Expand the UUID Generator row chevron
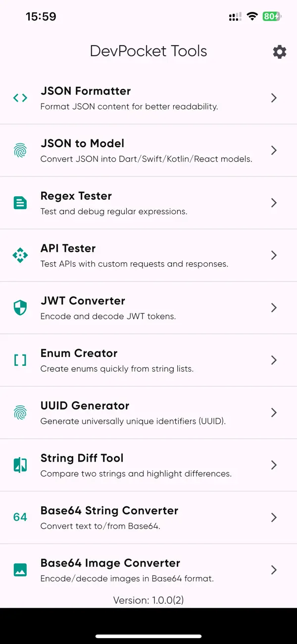297x644 pixels. (274, 412)
